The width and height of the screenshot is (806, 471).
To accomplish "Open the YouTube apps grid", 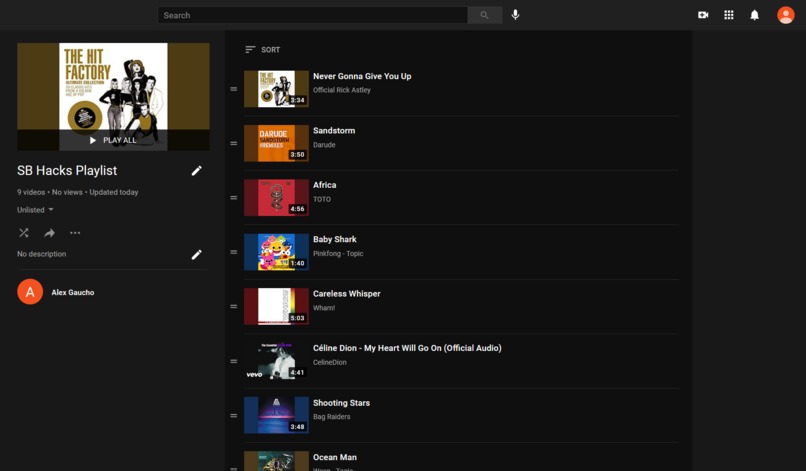I will (x=728, y=15).
